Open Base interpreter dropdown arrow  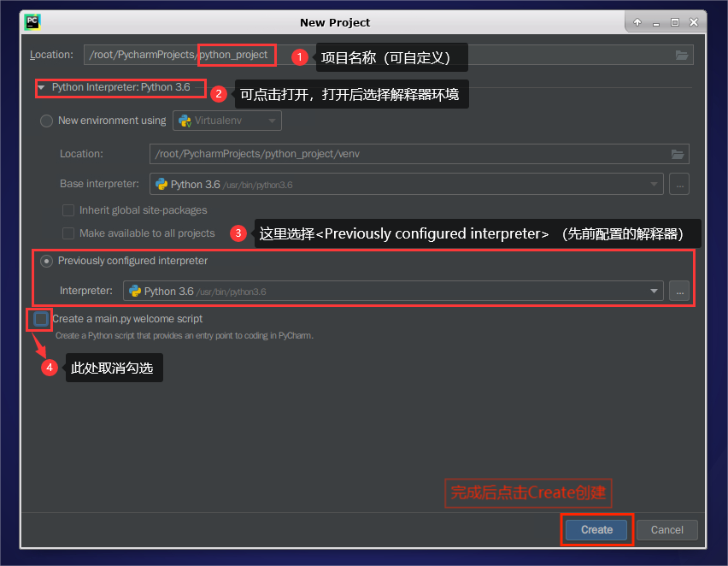pyautogui.click(x=654, y=185)
